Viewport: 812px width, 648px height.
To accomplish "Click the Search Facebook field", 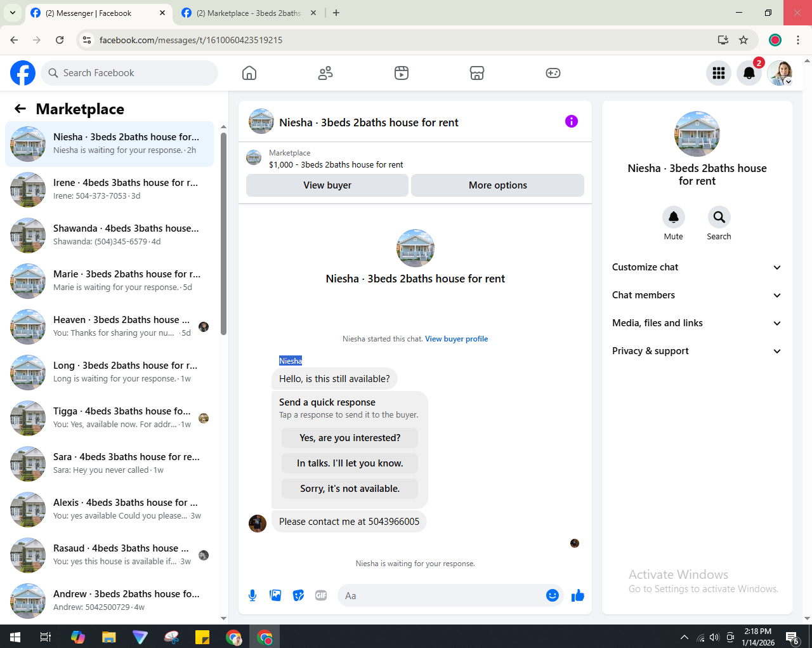I will click(129, 73).
